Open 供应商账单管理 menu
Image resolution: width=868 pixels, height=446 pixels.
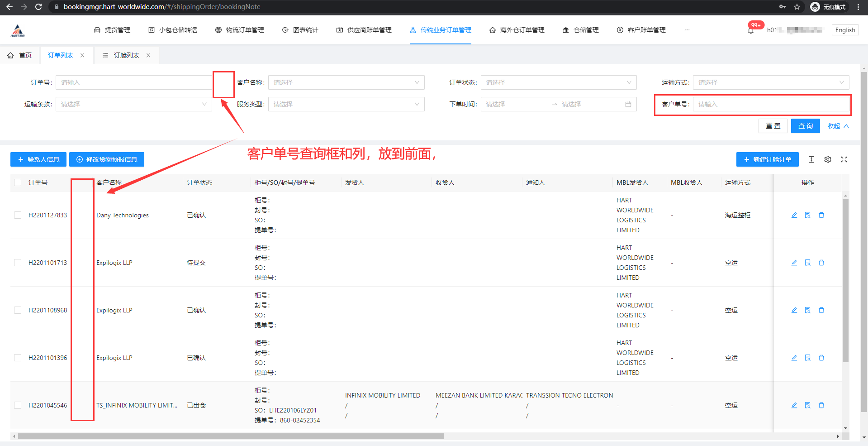pyautogui.click(x=364, y=30)
